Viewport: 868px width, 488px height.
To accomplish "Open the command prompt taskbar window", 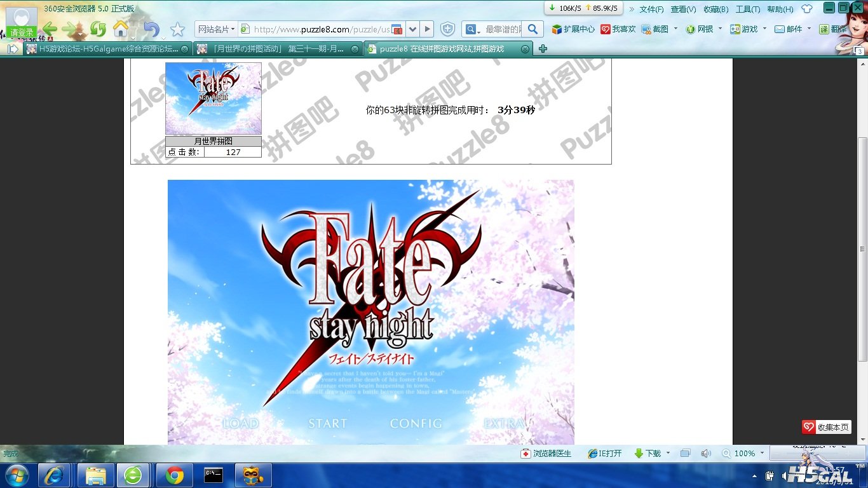I will 214,475.
